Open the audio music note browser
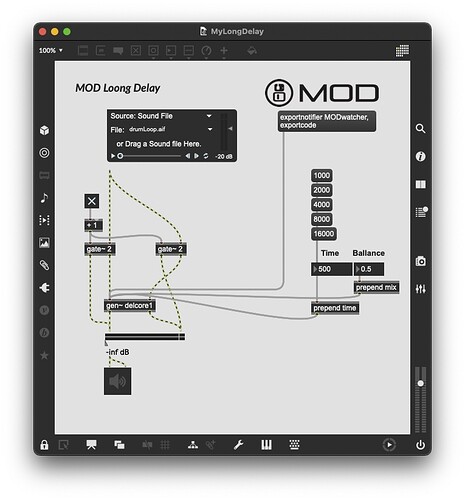Screen dimensions: 464x500 tap(44, 198)
